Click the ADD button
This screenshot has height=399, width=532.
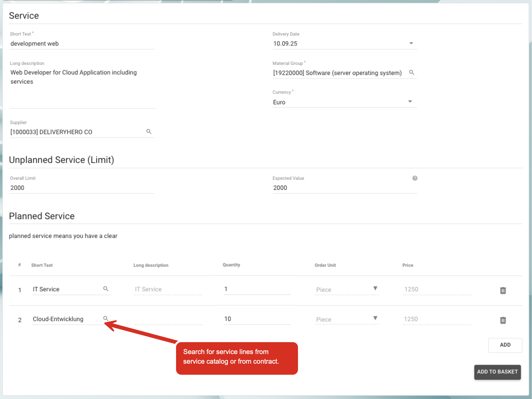[505, 345]
